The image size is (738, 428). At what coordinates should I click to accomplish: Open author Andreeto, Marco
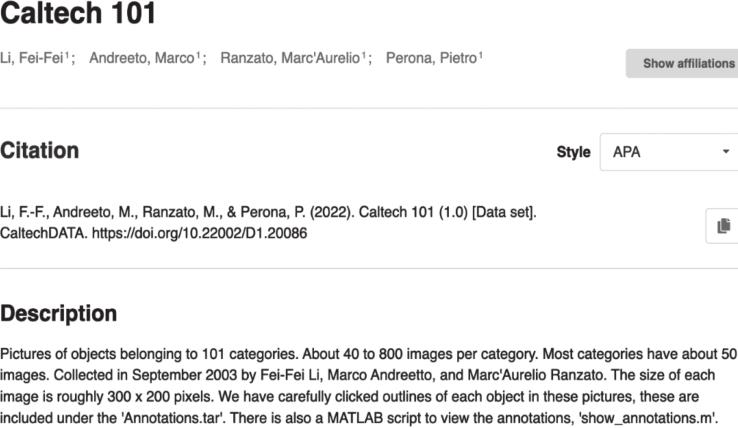pyautogui.click(x=142, y=58)
